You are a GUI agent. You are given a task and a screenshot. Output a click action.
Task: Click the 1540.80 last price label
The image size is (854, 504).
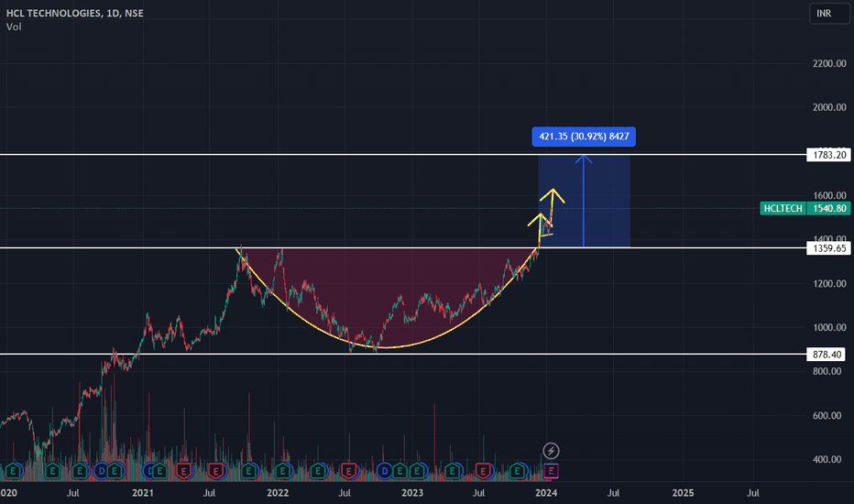click(828, 208)
